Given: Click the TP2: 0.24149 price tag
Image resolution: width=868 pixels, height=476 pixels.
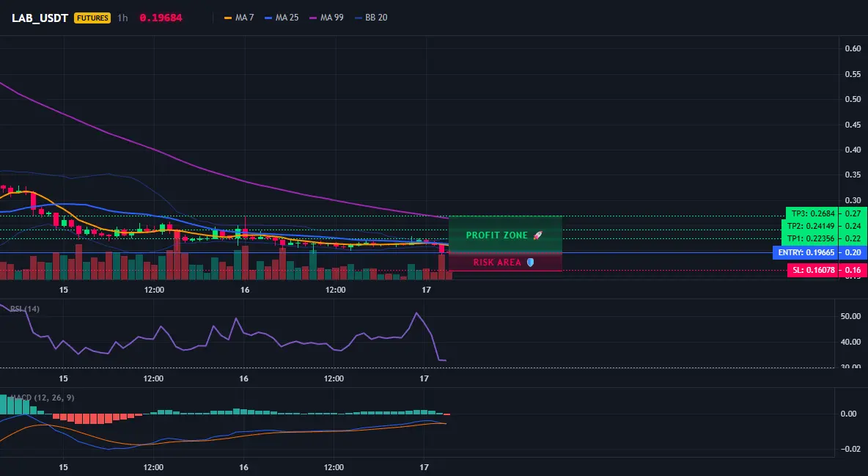Looking at the screenshot, I should pyautogui.click(x=809, y=226).
